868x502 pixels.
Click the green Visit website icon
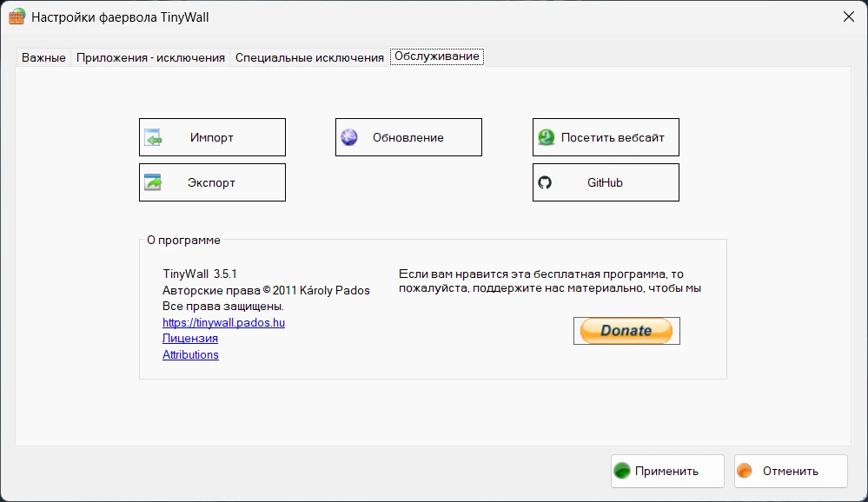pyautogui.click(x=547, y=137)
